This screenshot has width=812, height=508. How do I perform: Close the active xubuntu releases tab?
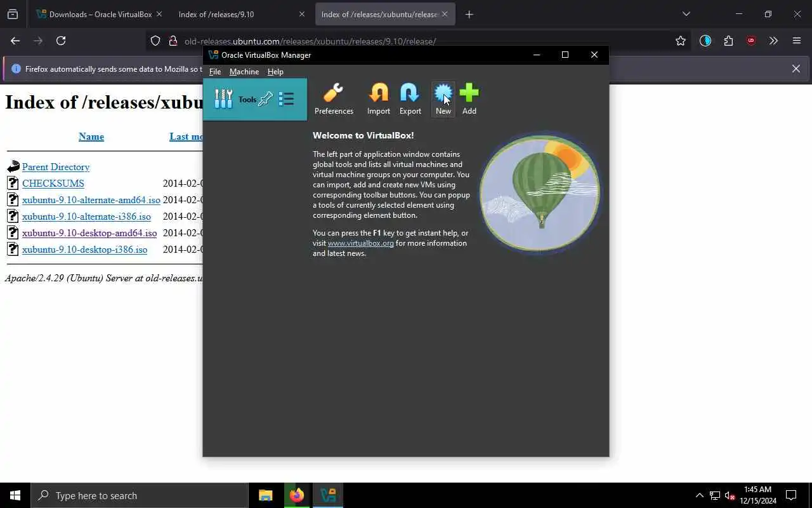point(445,14)
